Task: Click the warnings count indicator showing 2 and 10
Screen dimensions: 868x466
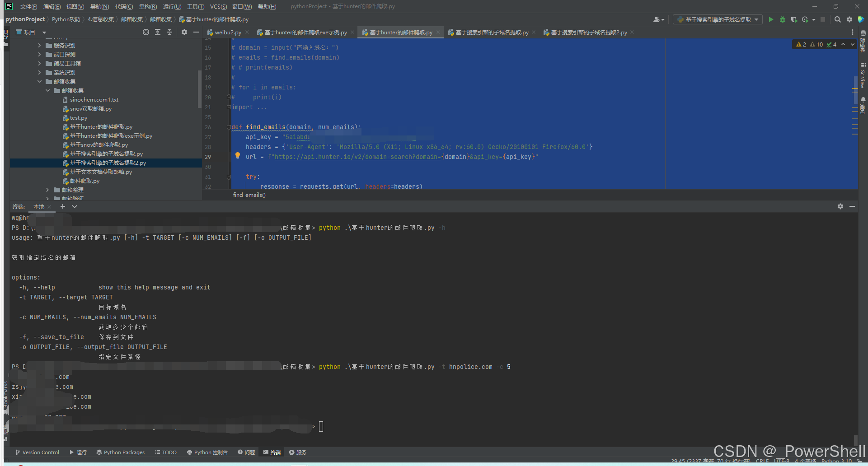Action: pyautogui.click(x=810, y=44)
